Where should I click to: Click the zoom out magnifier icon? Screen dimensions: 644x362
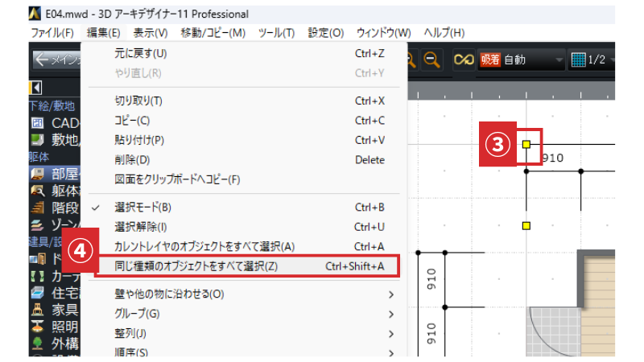(431, 60)
